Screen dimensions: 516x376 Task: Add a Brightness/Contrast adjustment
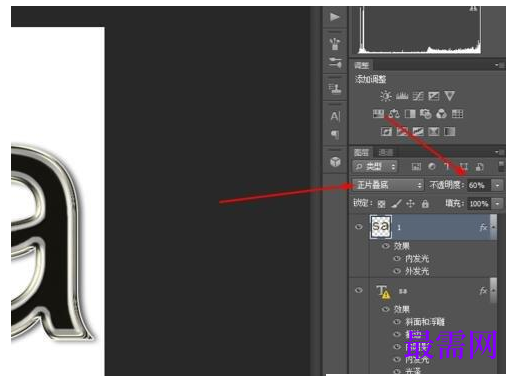click(x=386, y=96)
